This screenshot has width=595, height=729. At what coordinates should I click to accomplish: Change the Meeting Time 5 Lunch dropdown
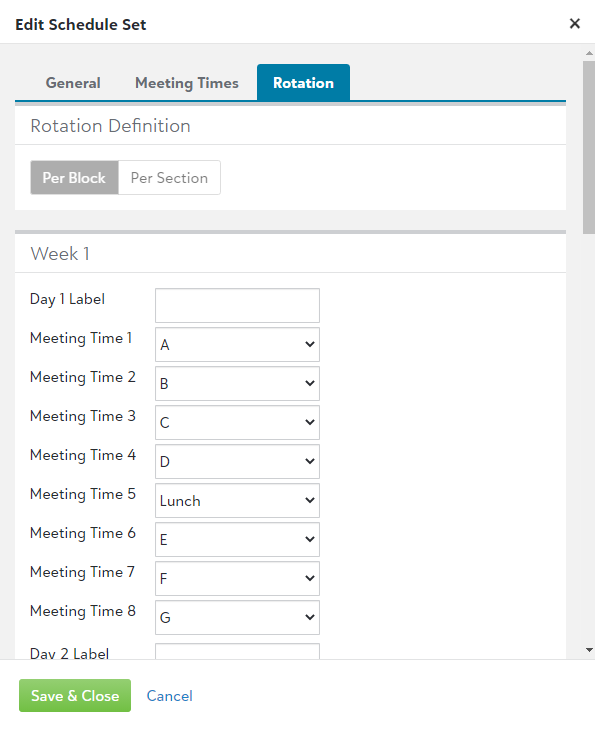(x=237, y=501)
